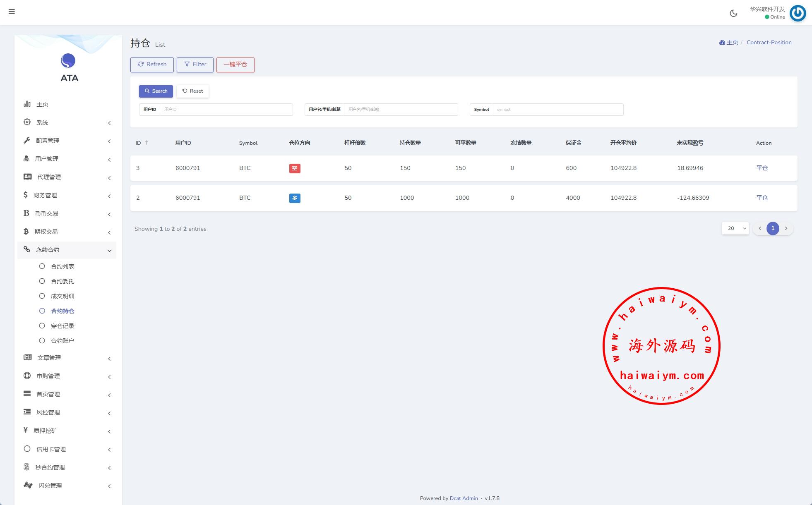
Task: Select the 穿仓记录 submenu item
Action: click(x=62, y=326)
